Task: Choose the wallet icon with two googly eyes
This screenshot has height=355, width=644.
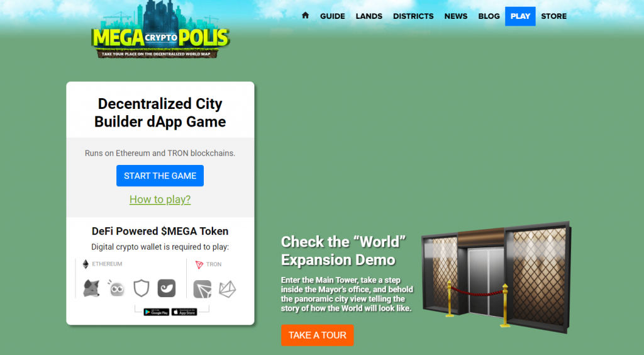Action: point(116,288)
